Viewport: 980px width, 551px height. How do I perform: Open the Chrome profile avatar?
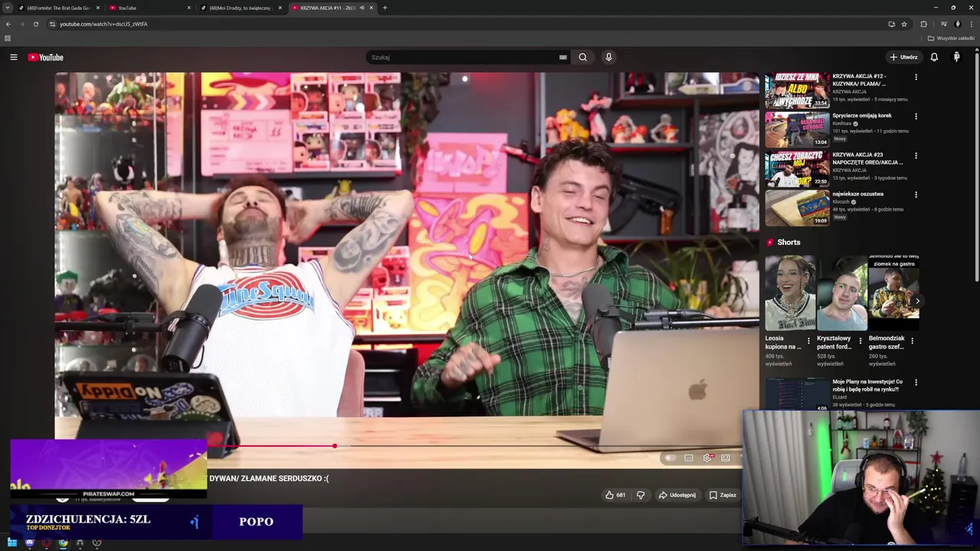click(957, 24)
